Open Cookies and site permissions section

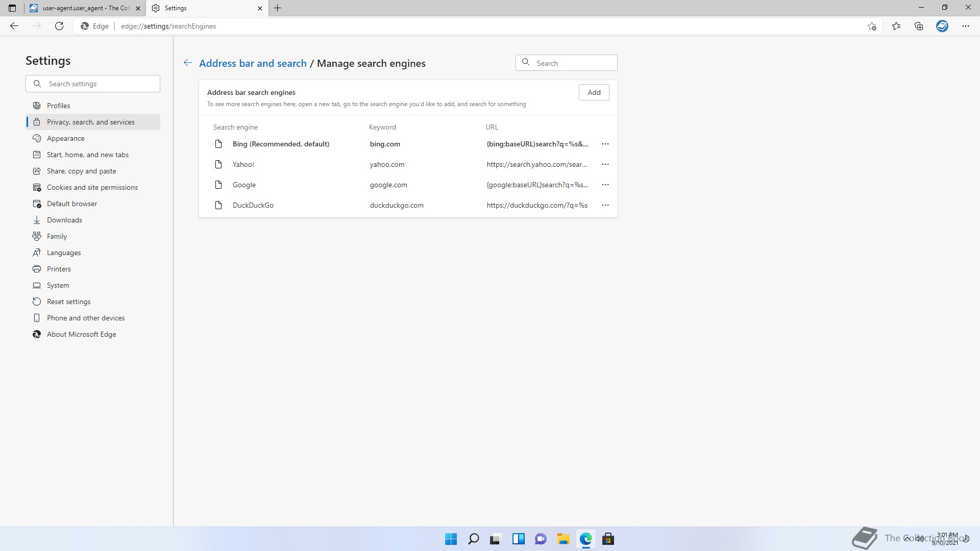(93, 187)
